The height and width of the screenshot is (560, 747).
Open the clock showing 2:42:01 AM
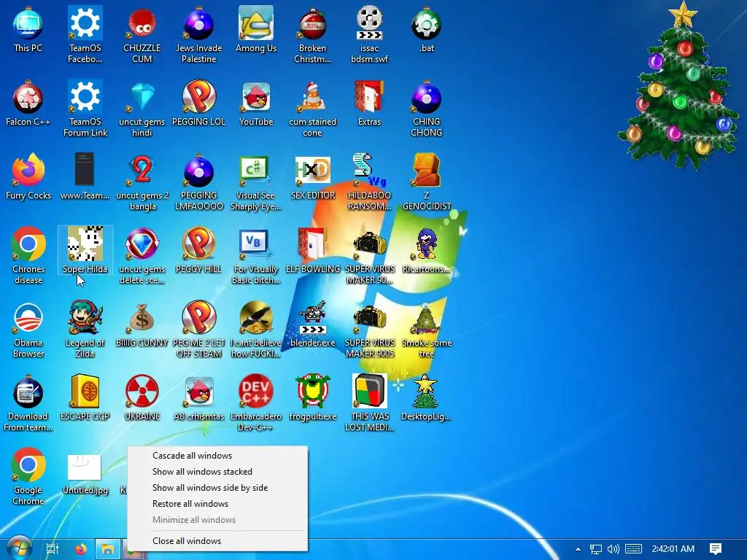click(673, 549)
